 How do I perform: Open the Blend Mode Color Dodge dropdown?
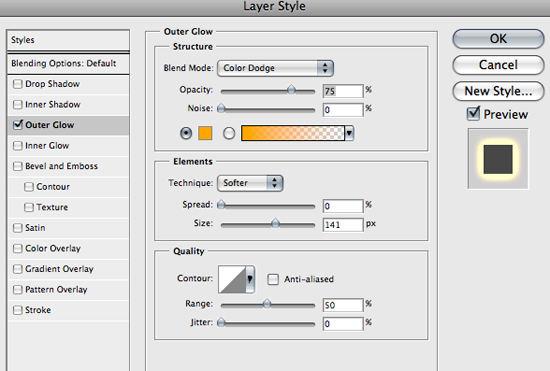pyautogui.click(x=275, y=68)
